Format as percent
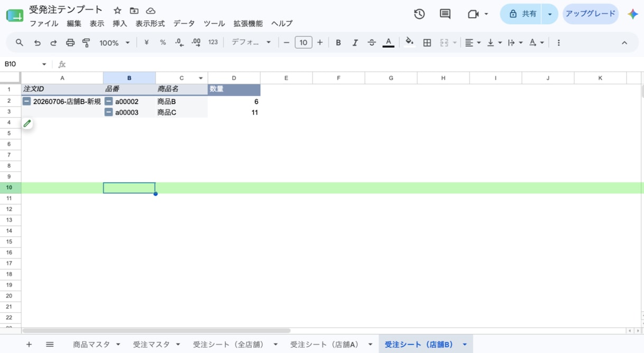This screenshot has height=353, width=644. [x=163, y=43]
